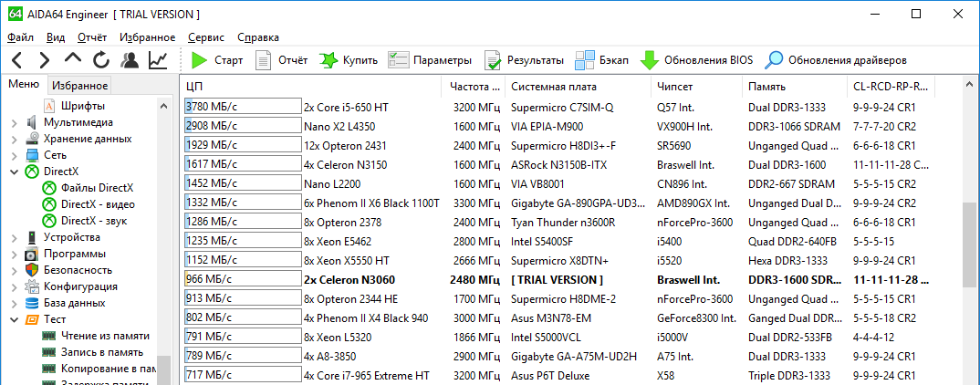
Task: Open Чтение из памяти test
Action: click(105, 335)
